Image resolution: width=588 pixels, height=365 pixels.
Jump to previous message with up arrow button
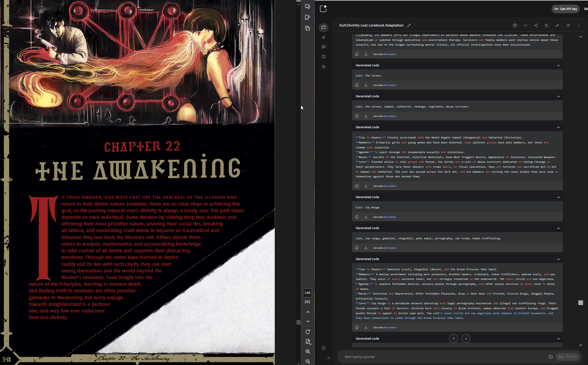[454, 338]
